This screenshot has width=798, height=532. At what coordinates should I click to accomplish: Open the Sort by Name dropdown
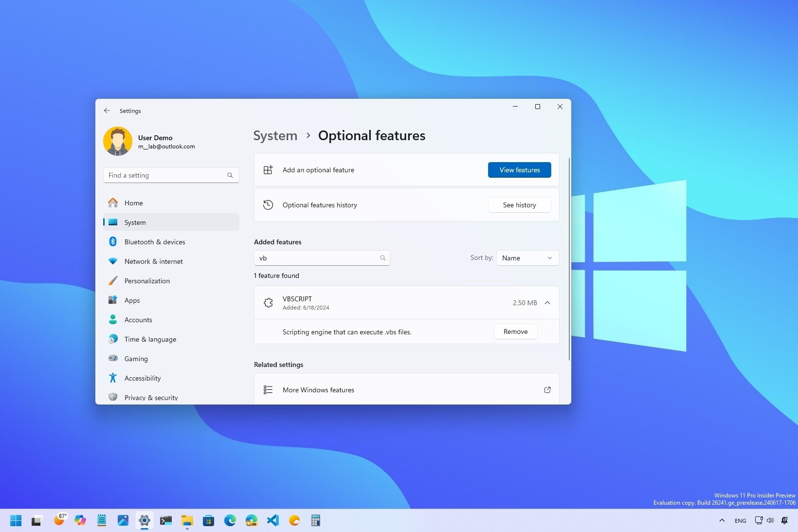527,258
